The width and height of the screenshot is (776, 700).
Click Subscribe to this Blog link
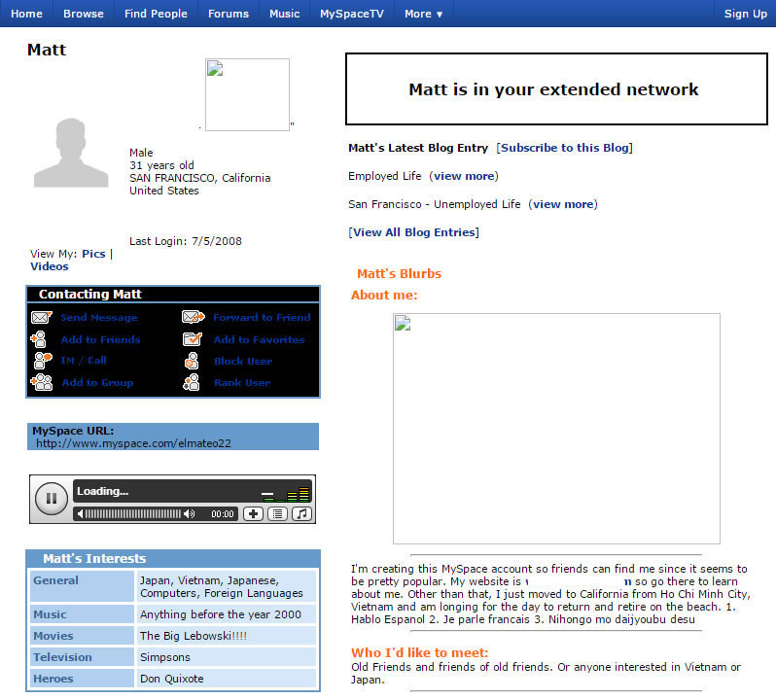565,148
